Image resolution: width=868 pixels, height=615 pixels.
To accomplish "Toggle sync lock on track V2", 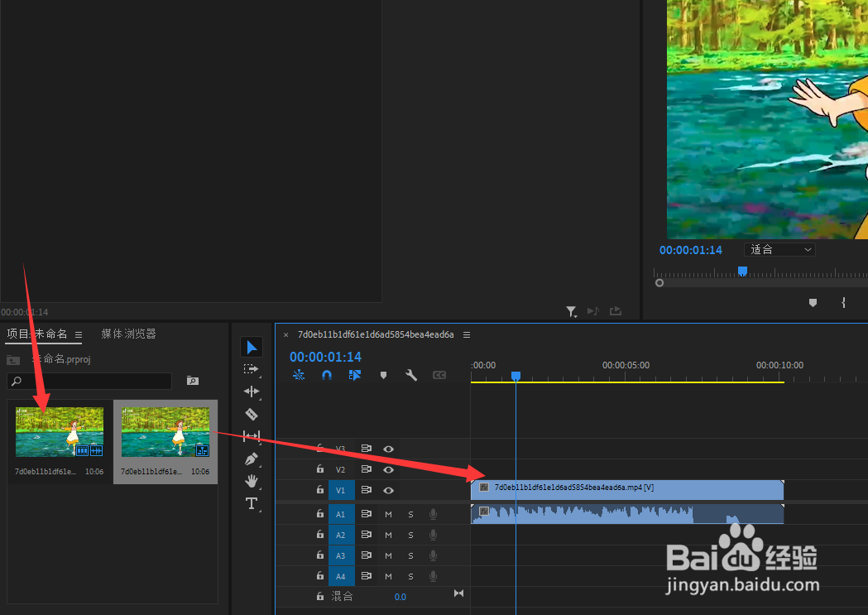I will click(x=366, y=469).
